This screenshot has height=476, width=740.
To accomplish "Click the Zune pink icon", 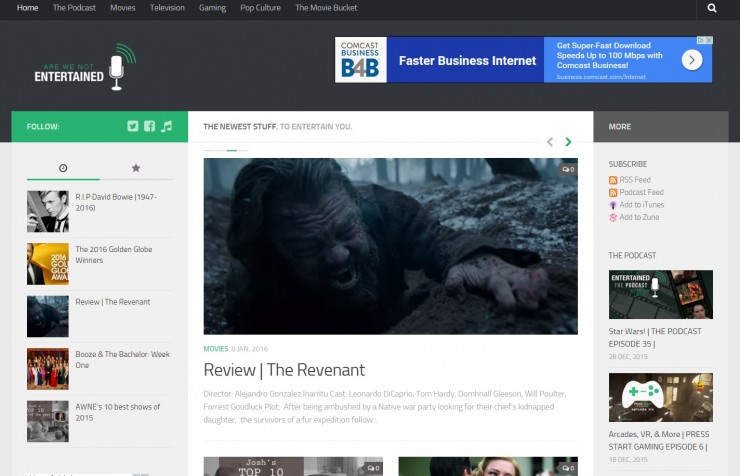I will click(613, 217).
